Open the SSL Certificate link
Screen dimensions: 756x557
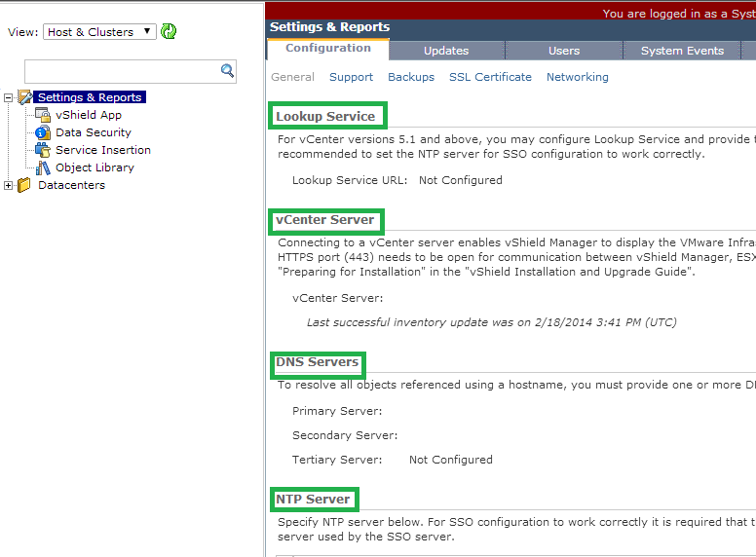490,77
